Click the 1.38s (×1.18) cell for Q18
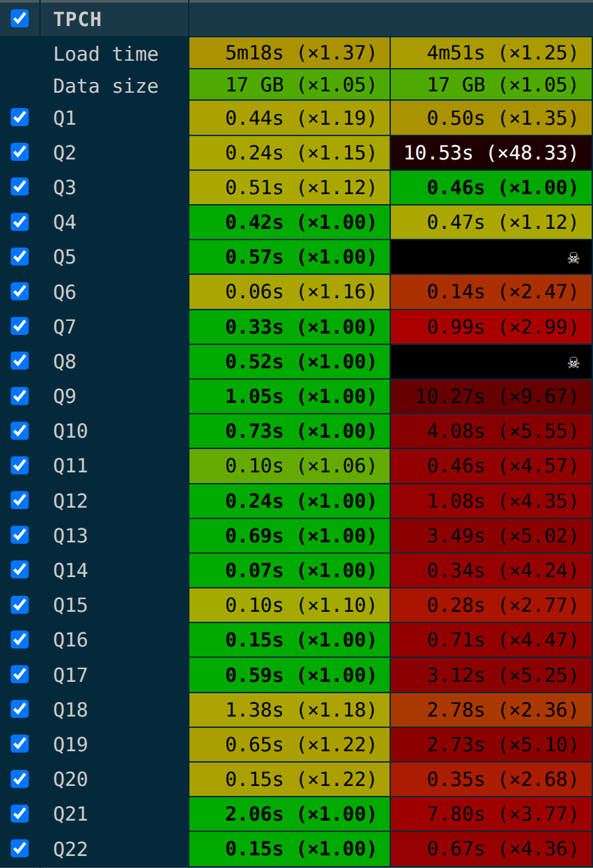Viewport: 593px width, 868px height. (289, 709)
